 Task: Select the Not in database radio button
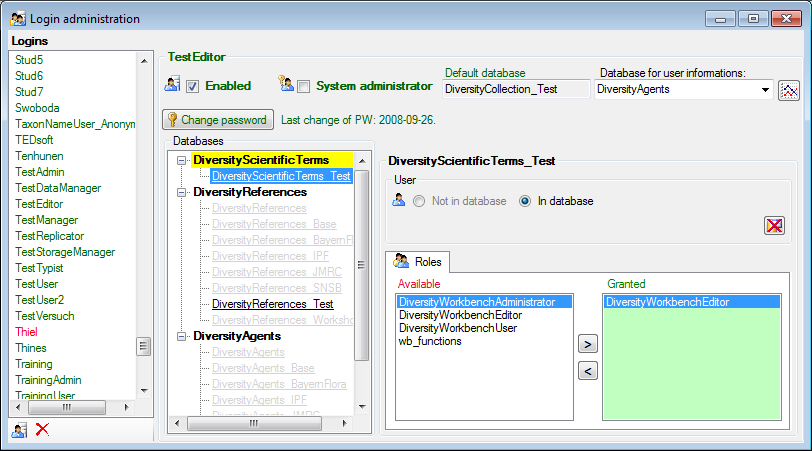pyautogui.click(x=419, y=201)
